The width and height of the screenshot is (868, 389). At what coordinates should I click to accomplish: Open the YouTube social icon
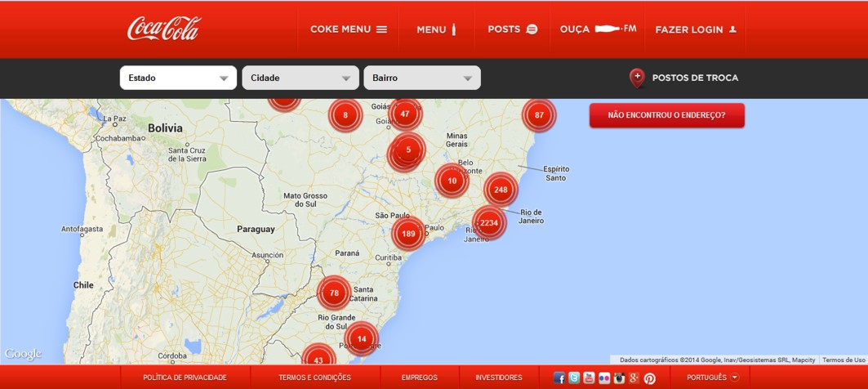tap(589, 378)
